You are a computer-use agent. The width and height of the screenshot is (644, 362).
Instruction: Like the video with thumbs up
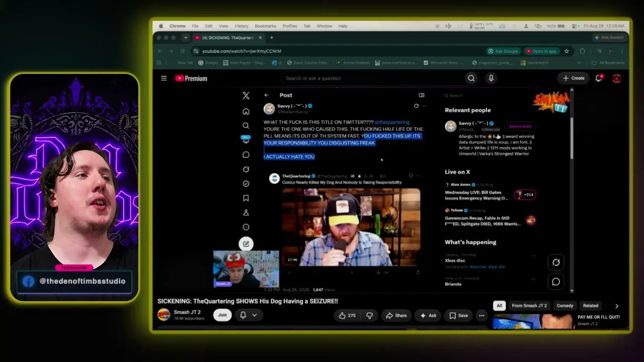[x=347, y=315]
